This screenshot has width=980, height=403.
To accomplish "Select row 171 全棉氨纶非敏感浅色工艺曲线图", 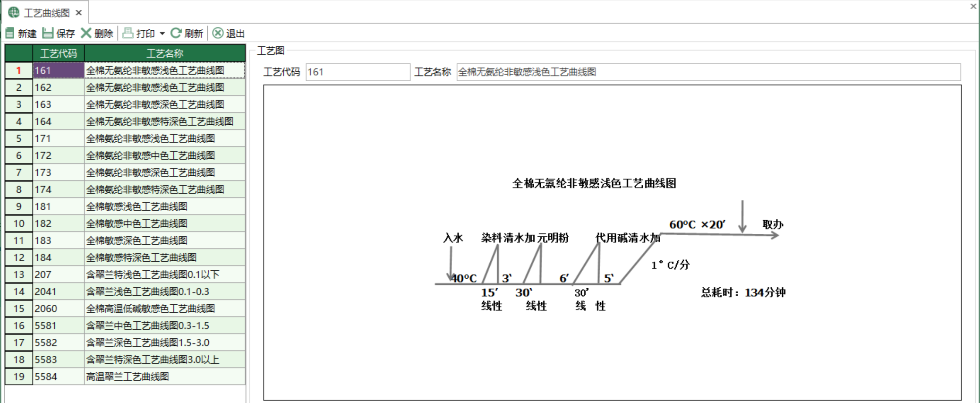I will 125,138.
